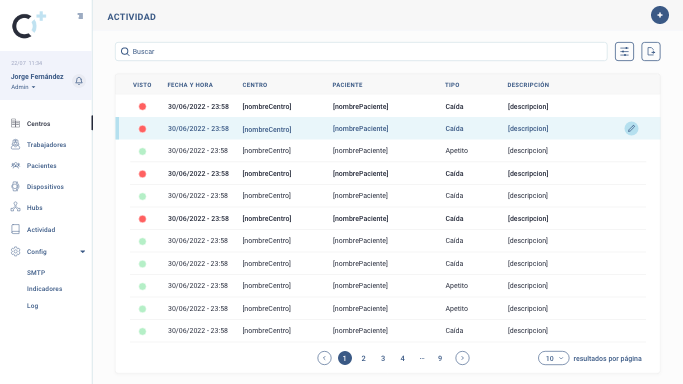This screenshot has height=384, width=683.
Task: Sort by VISTO column header
Action: click(142, 85)
